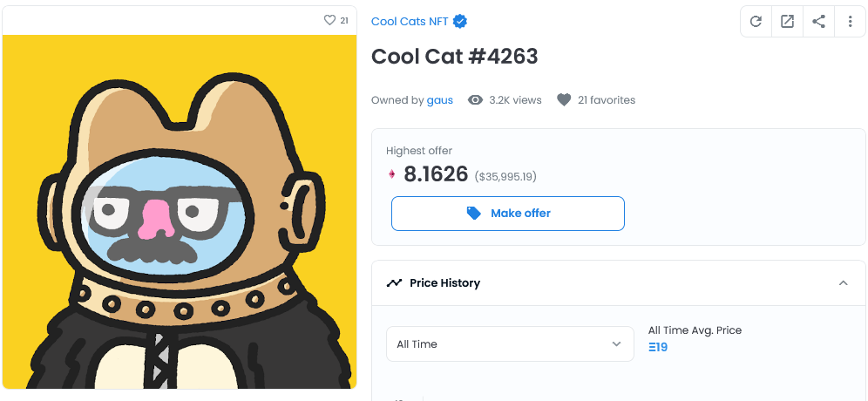
Task: Click the Cool Cat #4263 title
Action: pos(454,57)
